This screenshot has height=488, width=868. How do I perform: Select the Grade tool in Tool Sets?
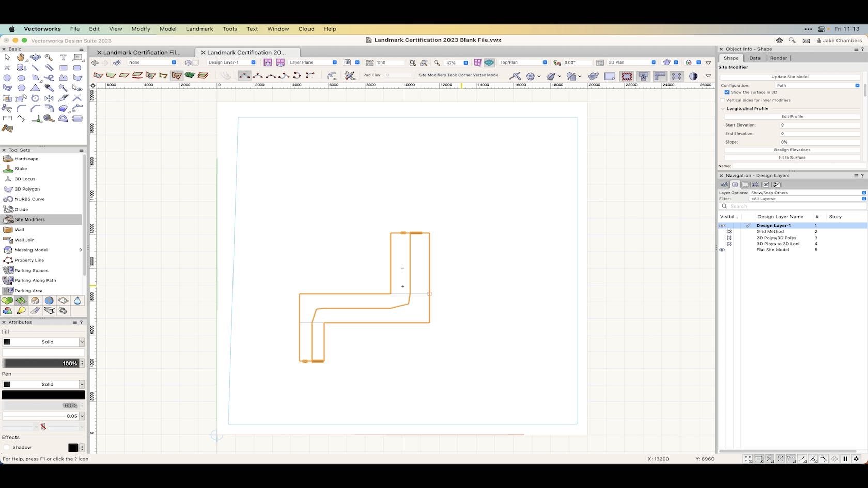(x=21, y=209)
